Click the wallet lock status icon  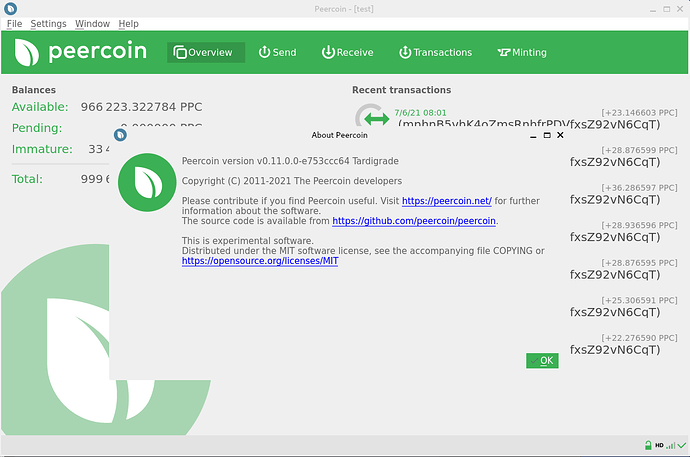[x=648, y=445]
